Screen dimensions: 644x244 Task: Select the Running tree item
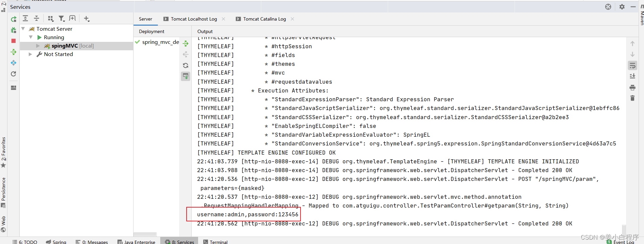point(54,37)
